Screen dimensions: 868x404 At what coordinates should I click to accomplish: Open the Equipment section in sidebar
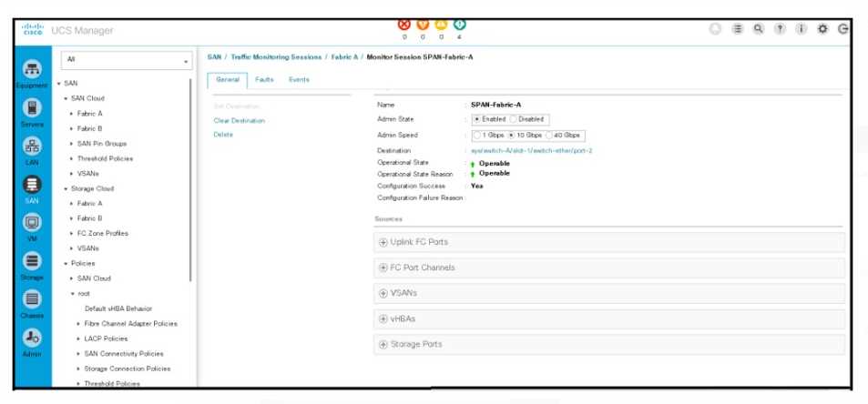(x=30, y=70)
